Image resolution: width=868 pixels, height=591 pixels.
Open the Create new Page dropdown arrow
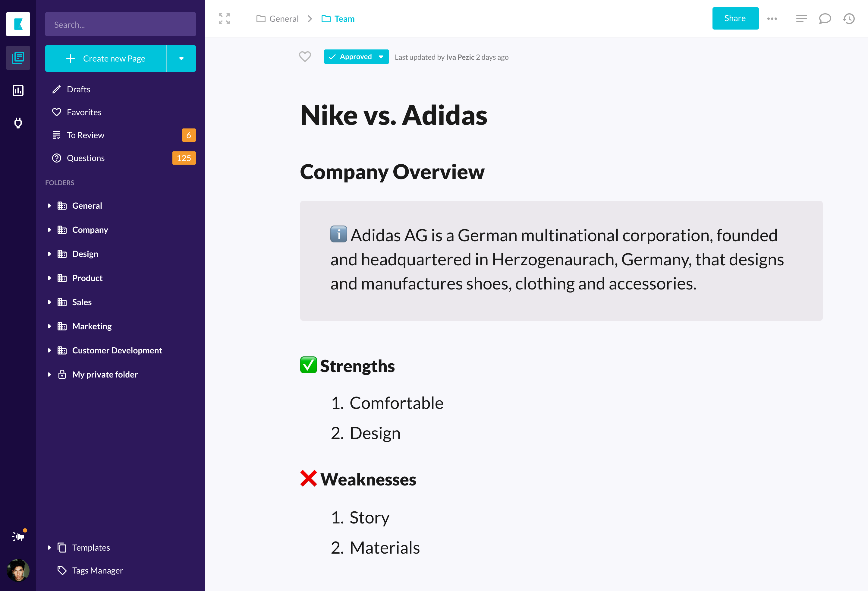coord(181,59)
